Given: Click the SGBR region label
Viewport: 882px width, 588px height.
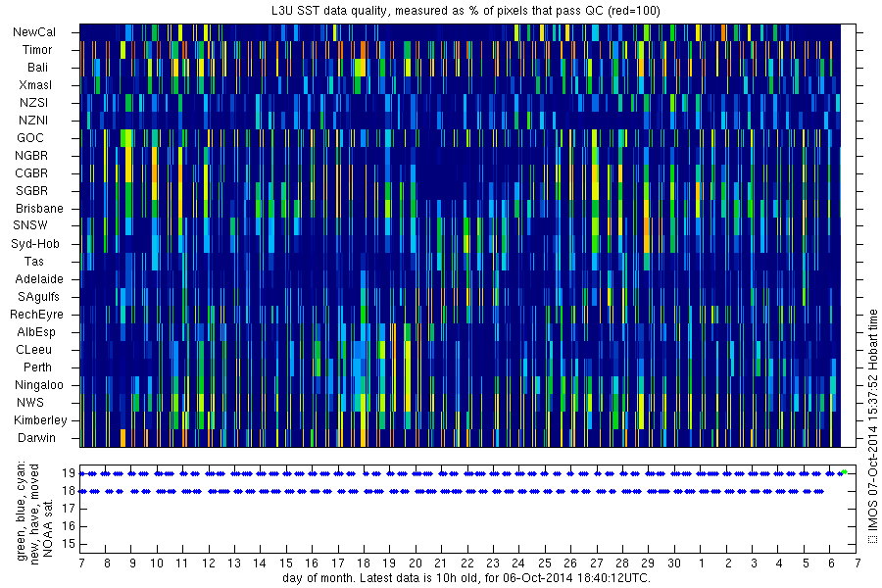Looking at the screenshot, I should 32,191.
